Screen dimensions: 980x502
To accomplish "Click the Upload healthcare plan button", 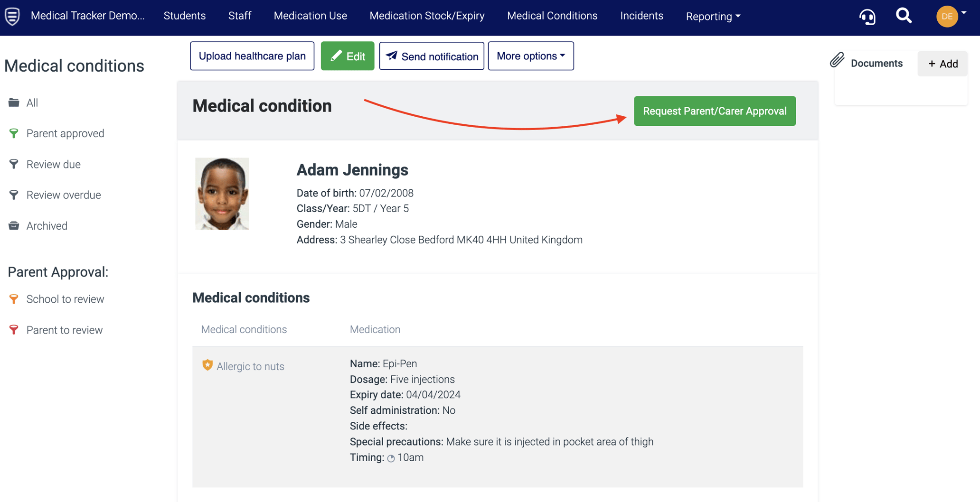I will [252, 56].
